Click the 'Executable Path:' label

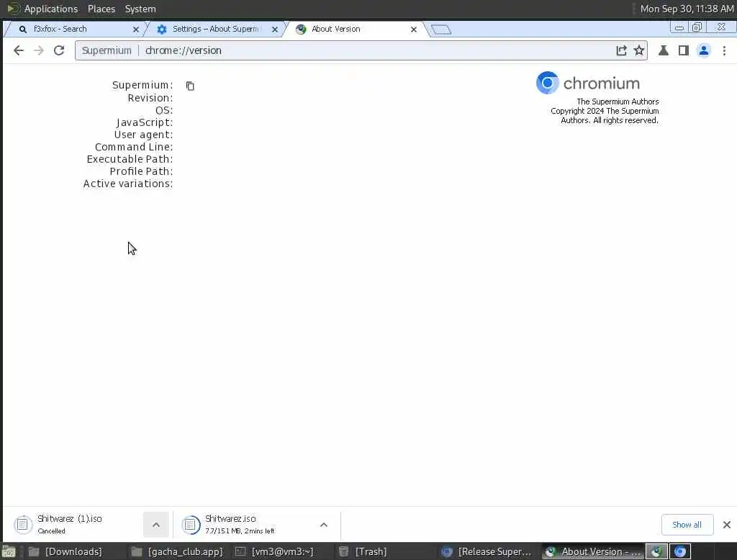click(130, 159)
